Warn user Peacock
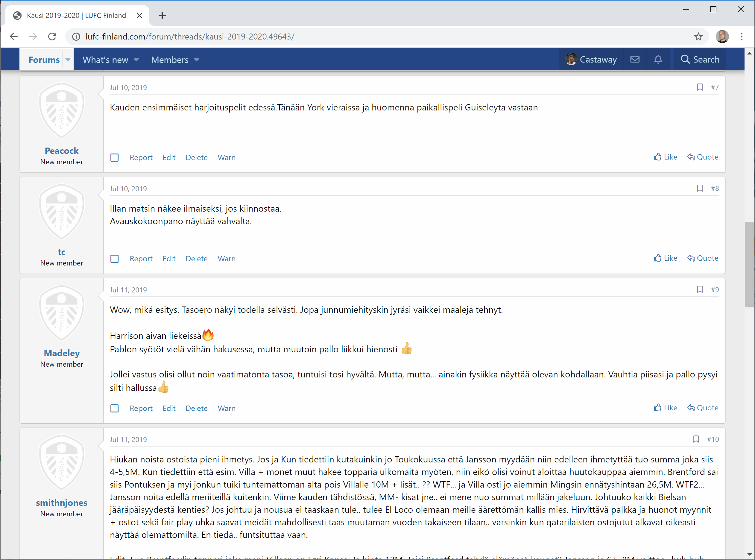The width and height of the screenshot is (755, 560). click(x=226, y=158)
